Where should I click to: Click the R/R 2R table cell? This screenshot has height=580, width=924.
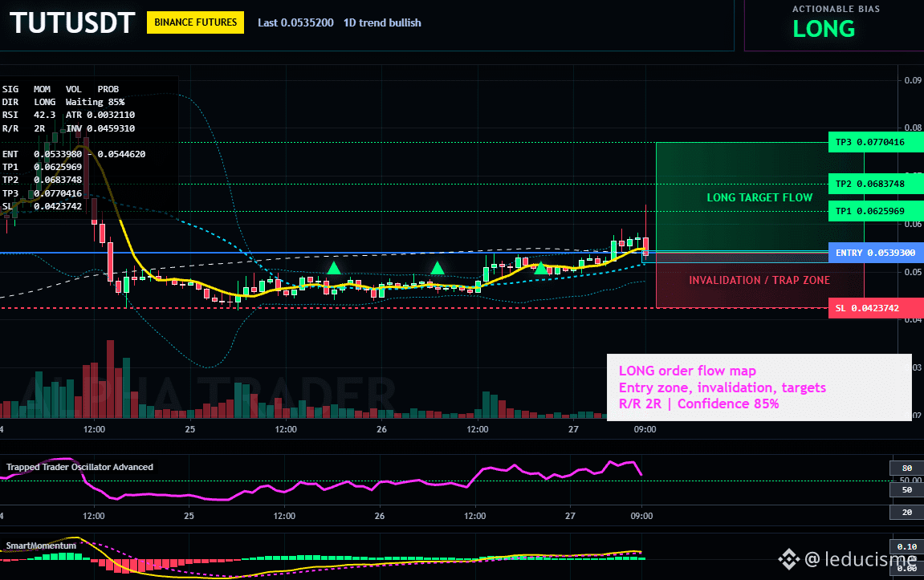coord(23,128)
